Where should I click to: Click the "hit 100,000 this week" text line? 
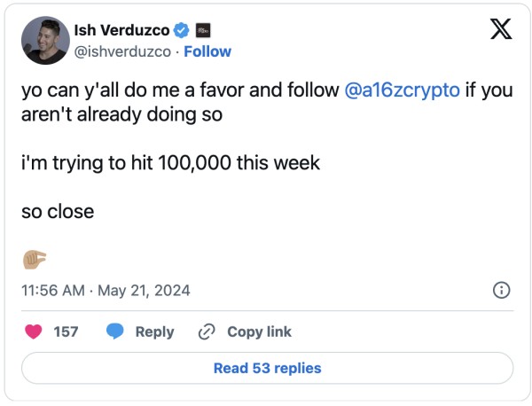coord(170,164)
